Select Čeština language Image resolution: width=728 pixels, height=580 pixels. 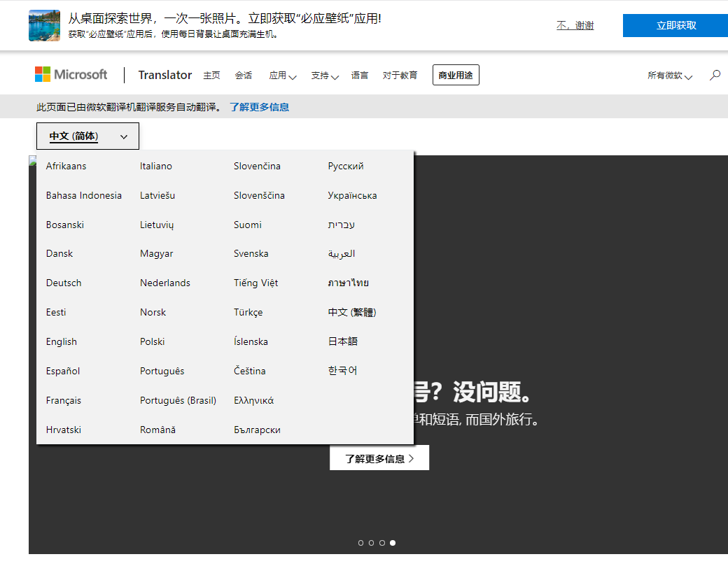(x=250, y=372)
